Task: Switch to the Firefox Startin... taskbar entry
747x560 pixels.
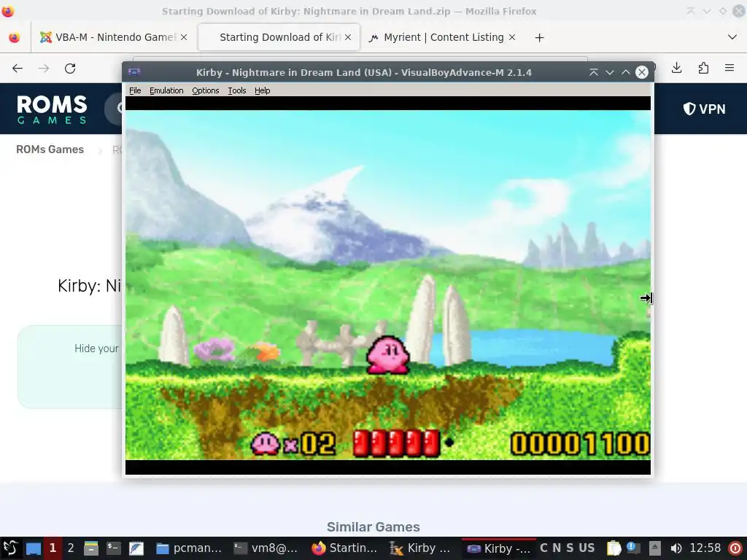Action: [344, 548]
